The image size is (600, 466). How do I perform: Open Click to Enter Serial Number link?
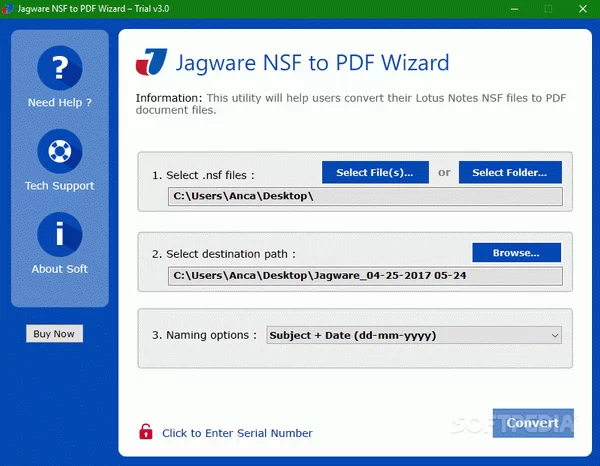237,433
